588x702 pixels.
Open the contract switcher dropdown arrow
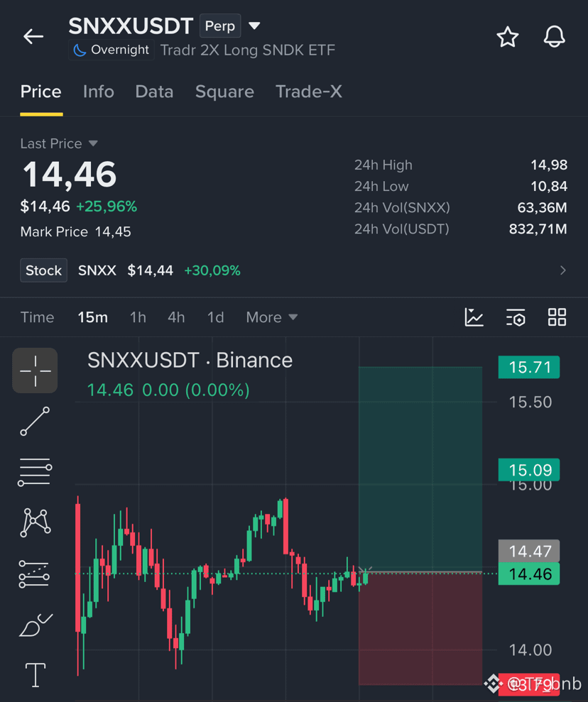pyautogui.click(x=254, y=26)
